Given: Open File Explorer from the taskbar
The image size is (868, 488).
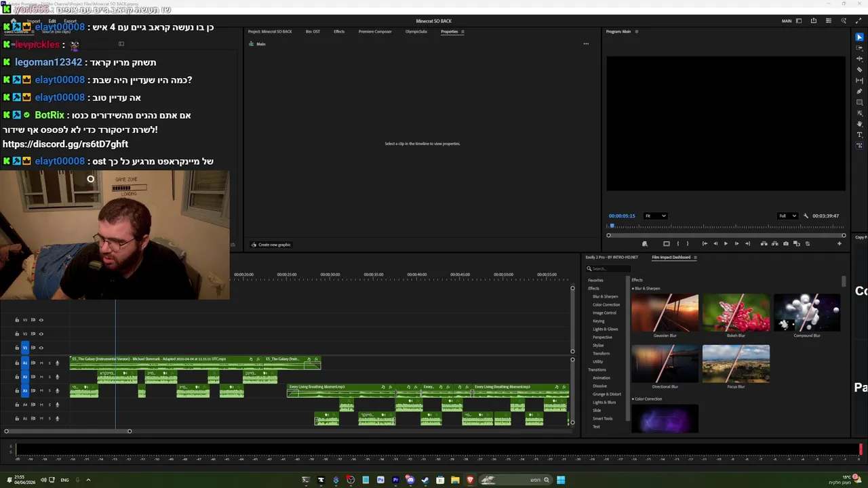Looking at the screenshot, I should click(x=455, y=480).
